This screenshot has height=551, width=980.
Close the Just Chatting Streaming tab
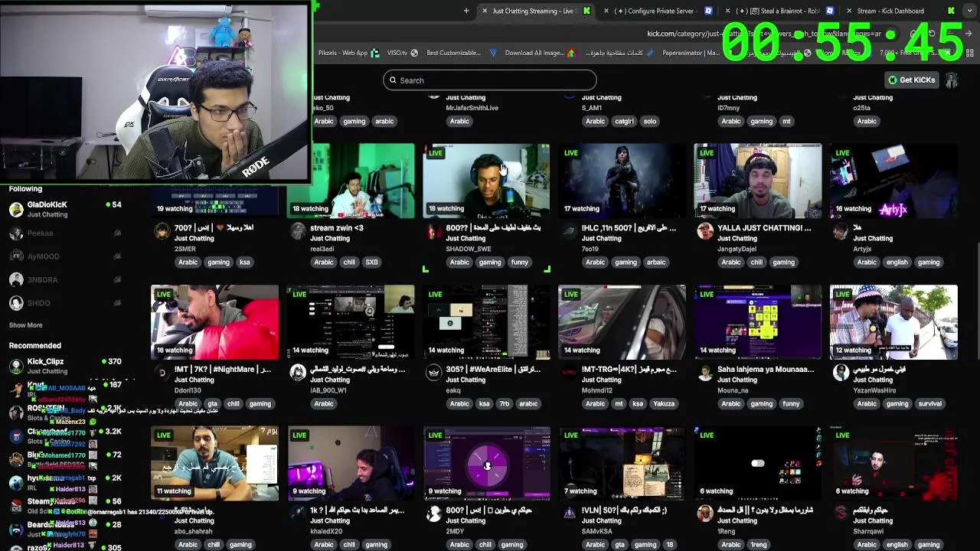(x=484, y=11)
